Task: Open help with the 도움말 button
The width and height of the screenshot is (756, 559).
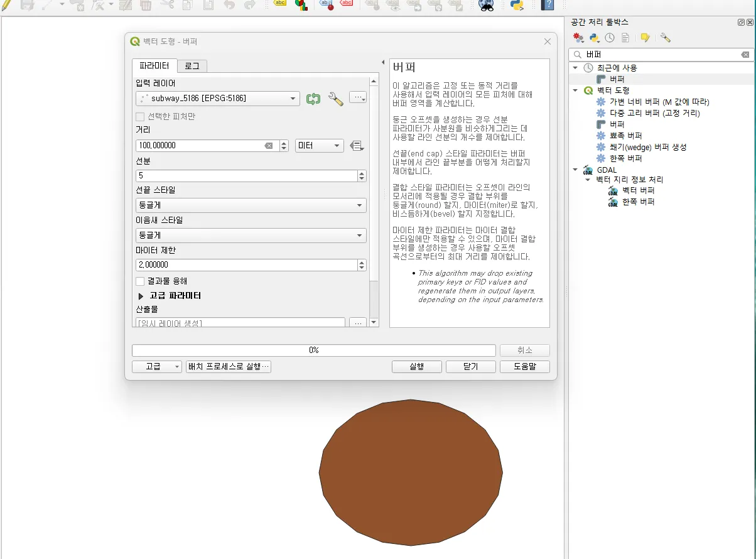Action: click(525, 366)
